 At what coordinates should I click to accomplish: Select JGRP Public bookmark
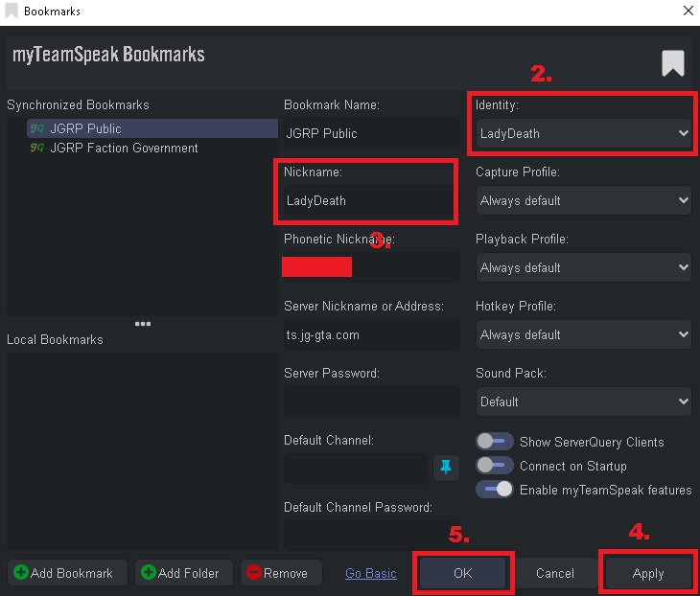coord(152,128)
